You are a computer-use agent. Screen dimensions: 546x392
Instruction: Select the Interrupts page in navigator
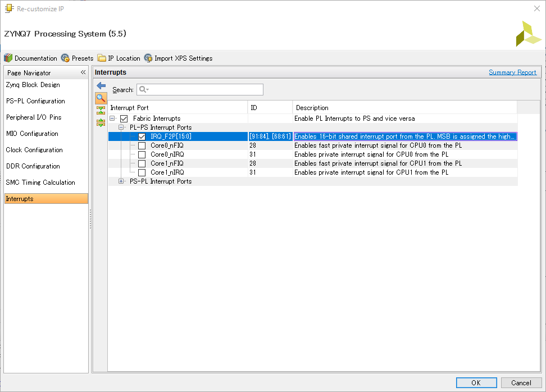[46, 199]
